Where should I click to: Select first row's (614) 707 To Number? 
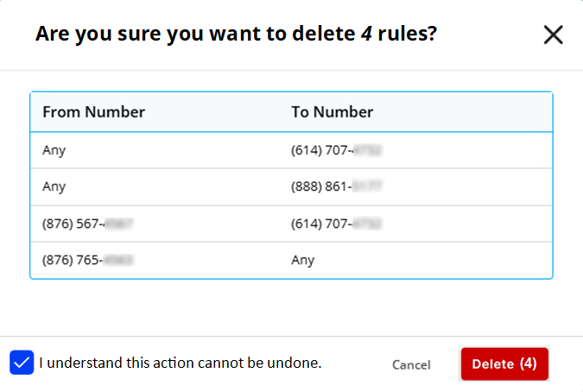coord(337,150)
